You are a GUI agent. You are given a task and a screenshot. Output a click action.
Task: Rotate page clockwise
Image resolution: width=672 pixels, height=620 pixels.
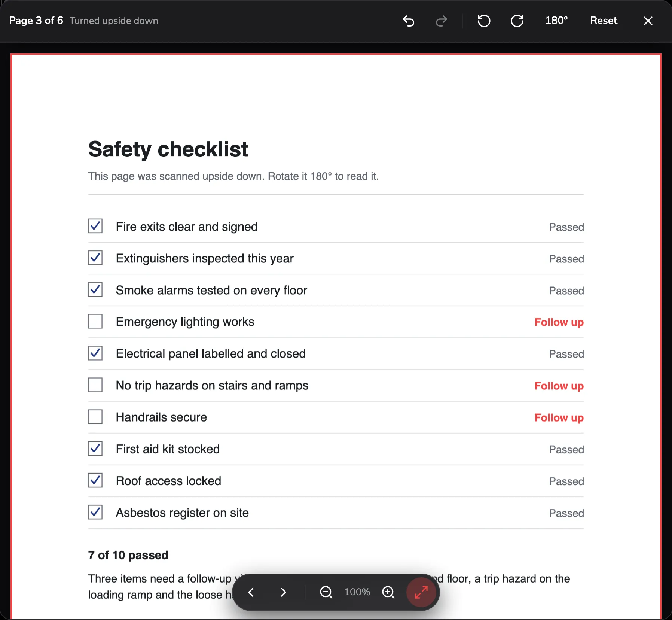pos(517,21)
